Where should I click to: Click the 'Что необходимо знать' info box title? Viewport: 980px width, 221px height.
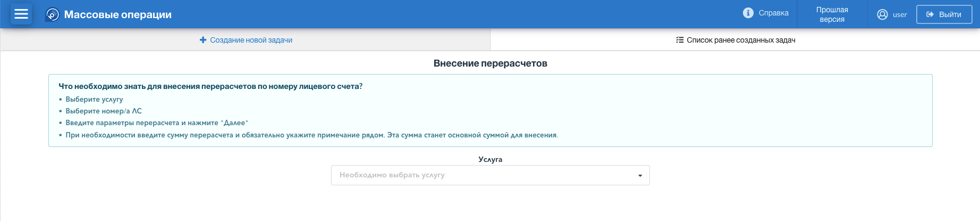(x=210, y=86)
